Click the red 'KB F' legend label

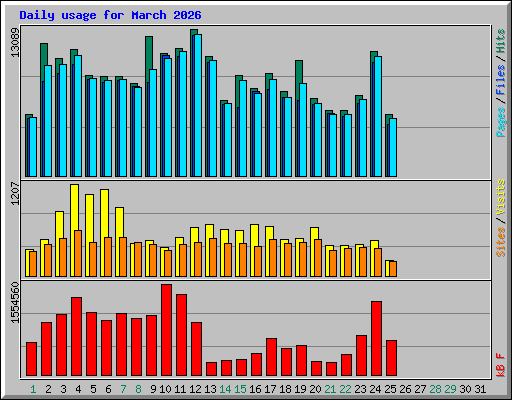(x=500, y=365)
